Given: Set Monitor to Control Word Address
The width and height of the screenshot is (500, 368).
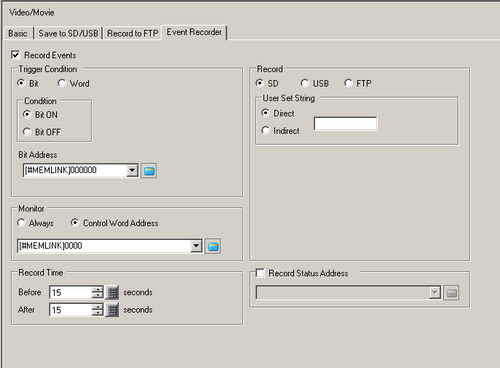Looking at the screenshot, I should pos(75,222).
